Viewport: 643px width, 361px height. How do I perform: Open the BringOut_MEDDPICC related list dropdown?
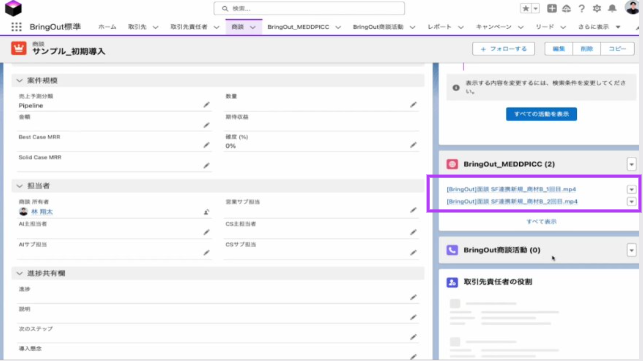click(x=632, y=164)
